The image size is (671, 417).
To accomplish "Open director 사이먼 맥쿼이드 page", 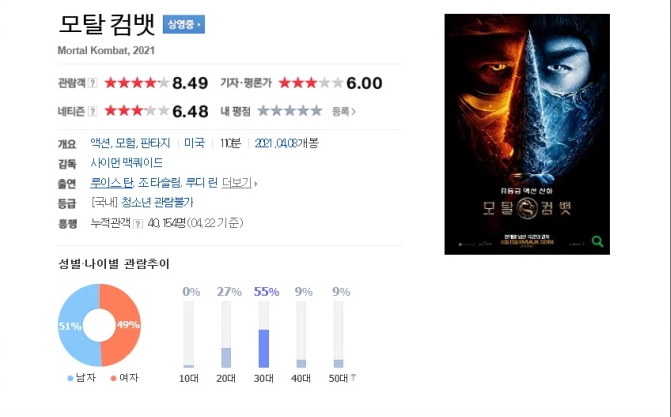I will click(127, 163).
